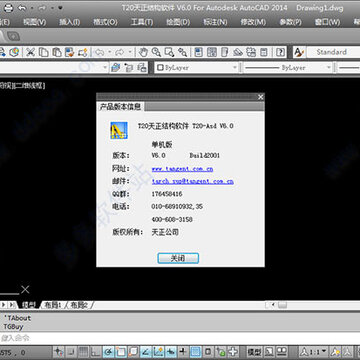360x360 pixels.
Task: Open Help via question mark icon
Action: tap(281, 52)
